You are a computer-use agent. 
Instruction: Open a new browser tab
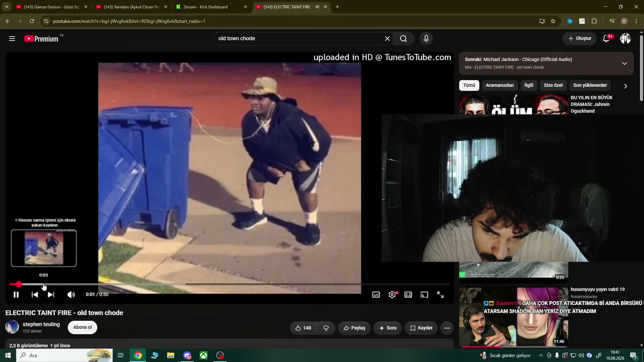(x=337, y=7)
